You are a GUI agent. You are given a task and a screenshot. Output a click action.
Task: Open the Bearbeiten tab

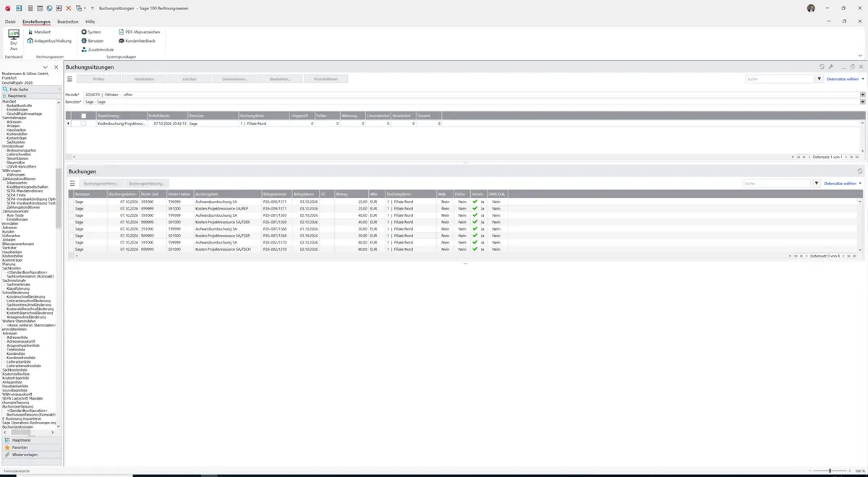coord(68,22)
